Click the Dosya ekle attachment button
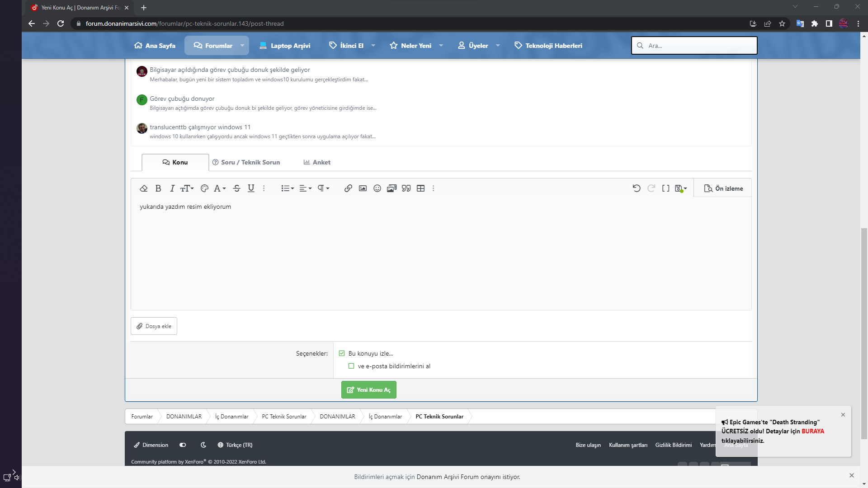The height and width of the screenshot is (488, 868). pos(154,326)
